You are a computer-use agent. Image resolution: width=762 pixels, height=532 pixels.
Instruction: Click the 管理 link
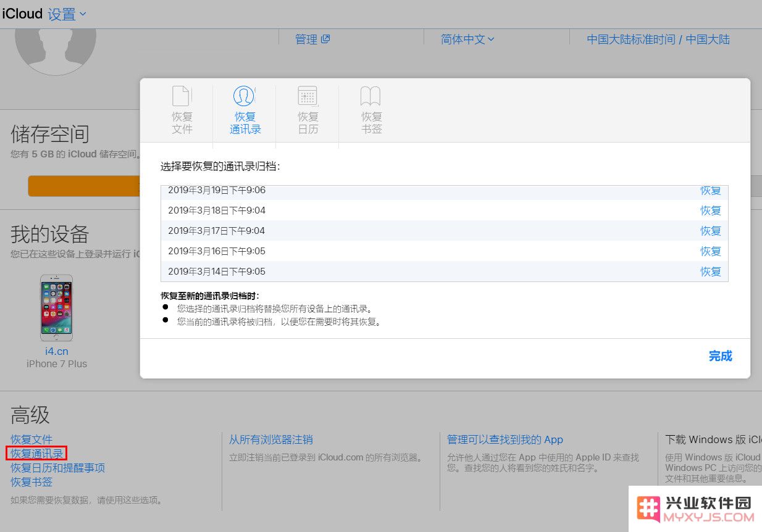[312, 39]
